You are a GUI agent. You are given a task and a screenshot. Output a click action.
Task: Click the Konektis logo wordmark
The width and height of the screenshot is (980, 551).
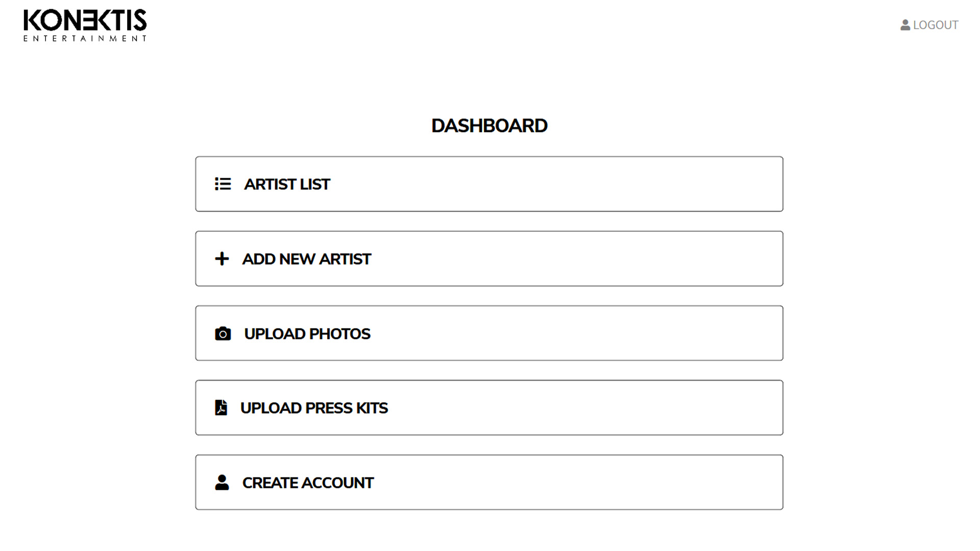coord(85,20)
